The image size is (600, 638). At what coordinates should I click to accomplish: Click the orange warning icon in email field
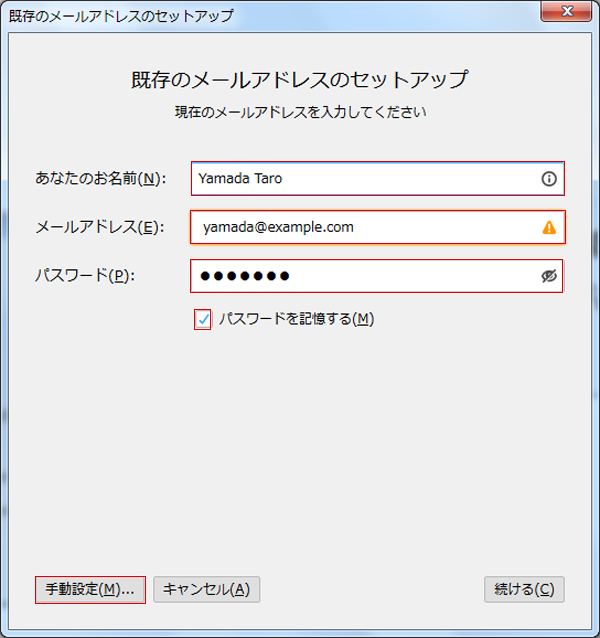(548, 228)
